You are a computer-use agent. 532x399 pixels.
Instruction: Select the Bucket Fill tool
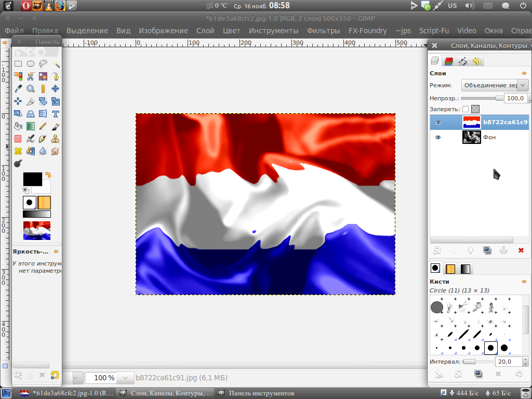(x=18, y=127)
